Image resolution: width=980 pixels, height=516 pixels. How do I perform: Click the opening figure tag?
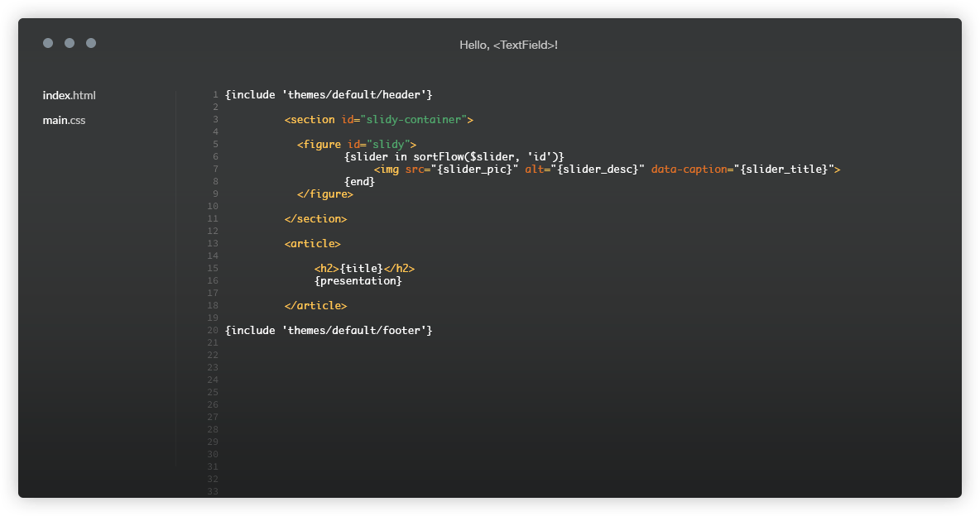click(x=319, y=145)
